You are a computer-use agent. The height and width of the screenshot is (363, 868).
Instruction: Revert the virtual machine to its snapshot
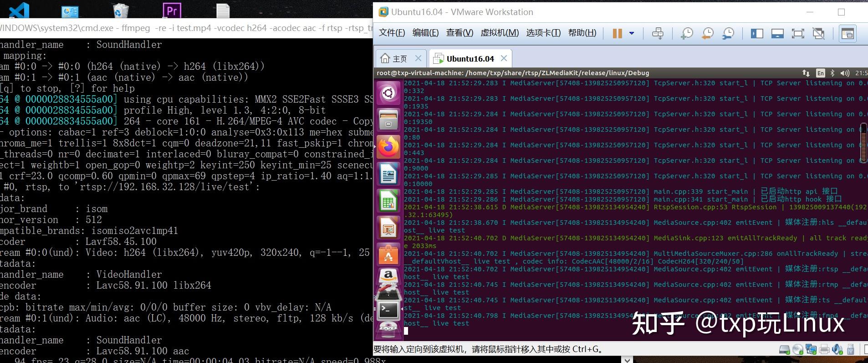[x=707, y=33]
